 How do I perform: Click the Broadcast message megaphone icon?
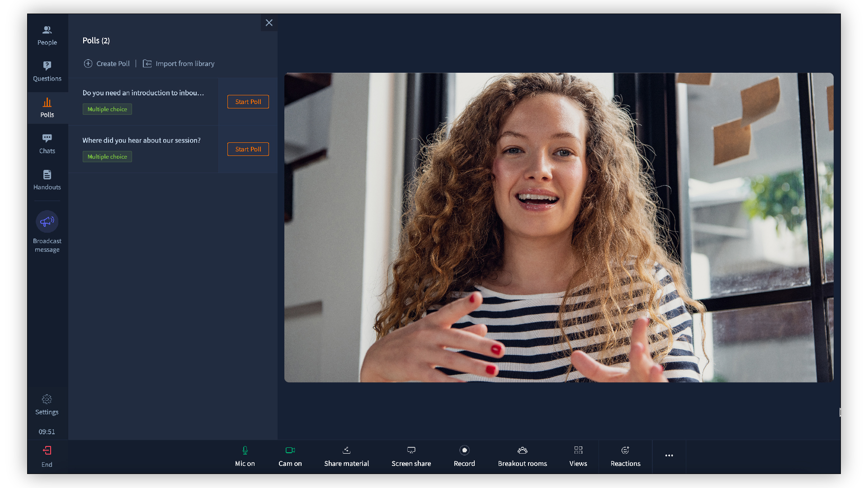point(47,221)
